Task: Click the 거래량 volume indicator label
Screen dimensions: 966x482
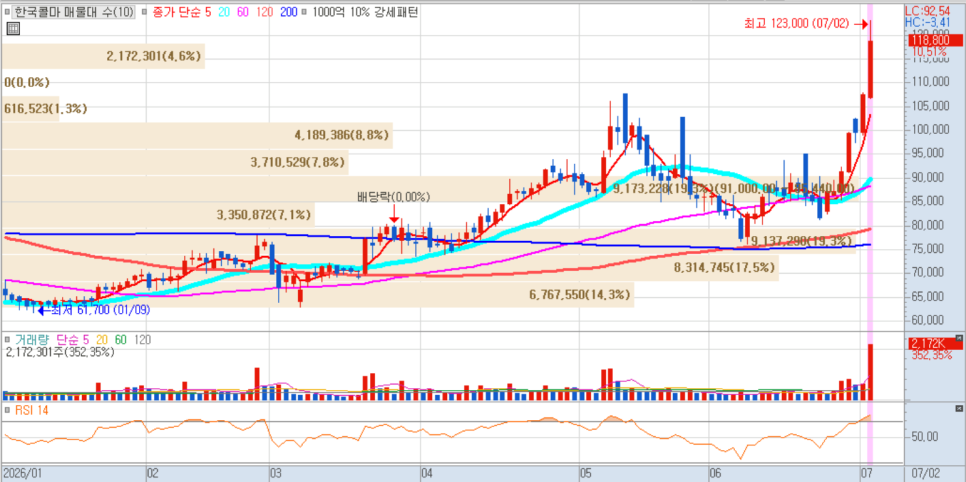Action: [x=32, y=340]
